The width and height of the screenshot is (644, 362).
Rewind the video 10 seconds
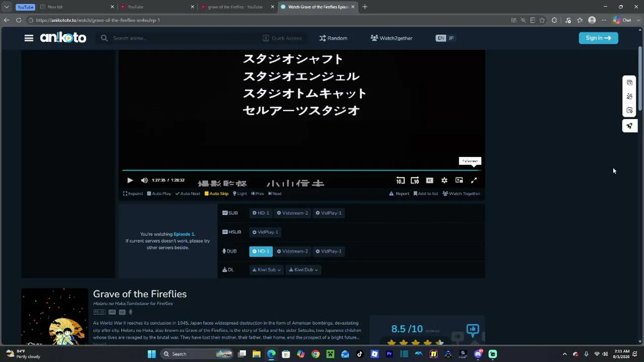400,180
